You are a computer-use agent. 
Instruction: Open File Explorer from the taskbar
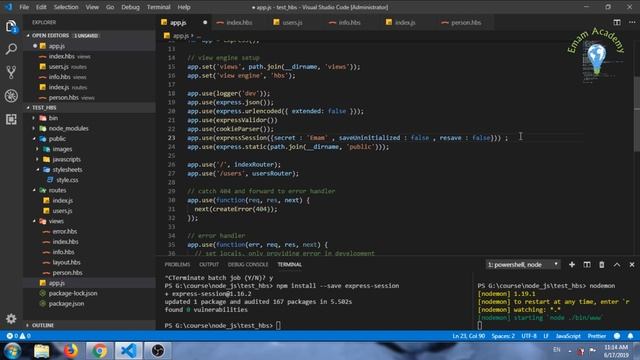click(x=41, y=351)
